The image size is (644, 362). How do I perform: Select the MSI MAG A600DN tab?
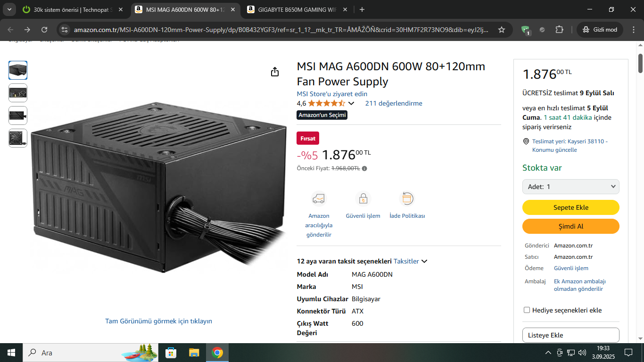coord(185,9)
